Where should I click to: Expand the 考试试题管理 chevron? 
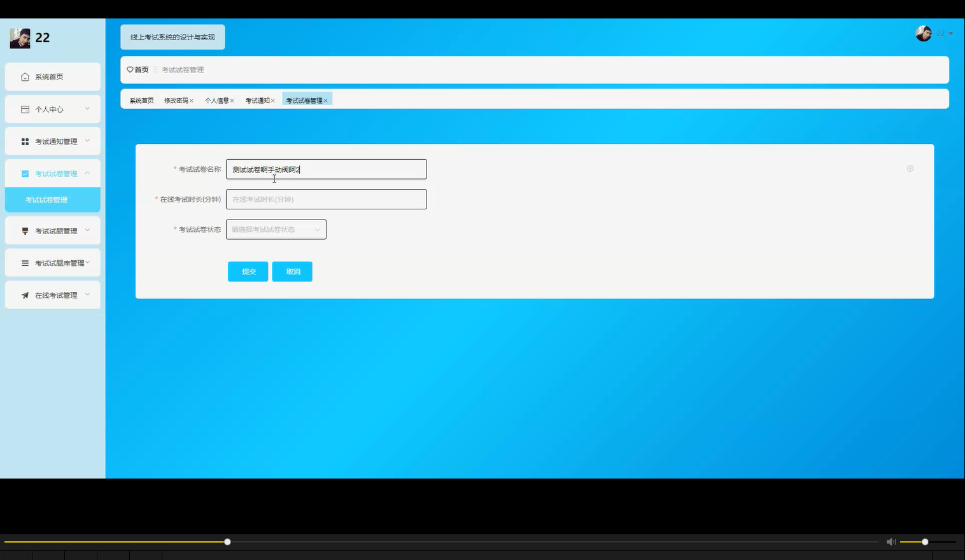coord(88,230)
